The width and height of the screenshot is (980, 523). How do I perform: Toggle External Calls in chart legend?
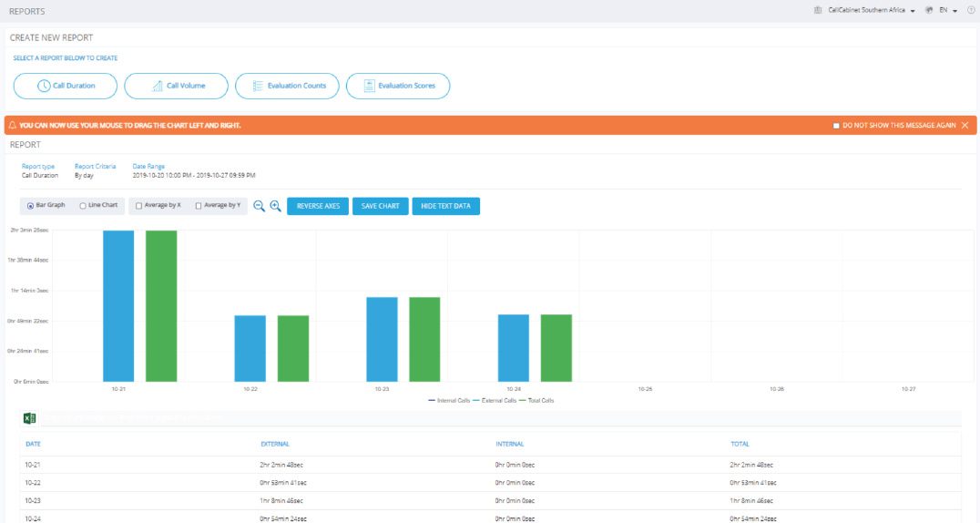point(495,400)
